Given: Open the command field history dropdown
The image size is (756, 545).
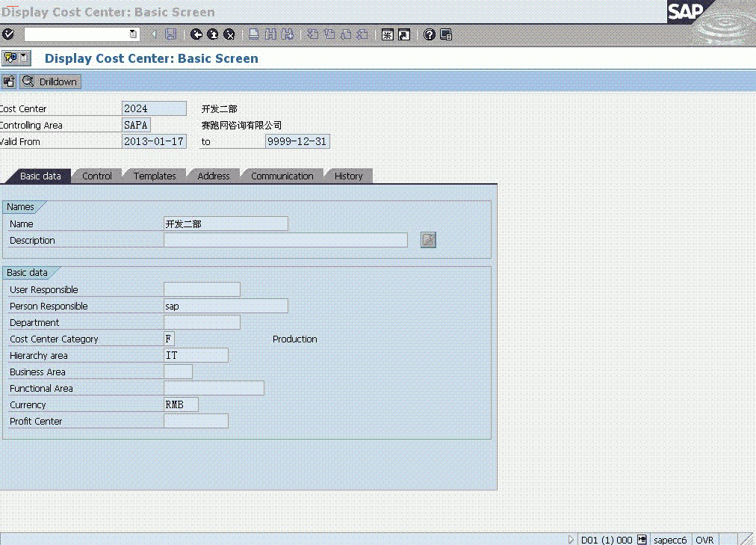Looking at the screenshot, I should tap(133, 34).
